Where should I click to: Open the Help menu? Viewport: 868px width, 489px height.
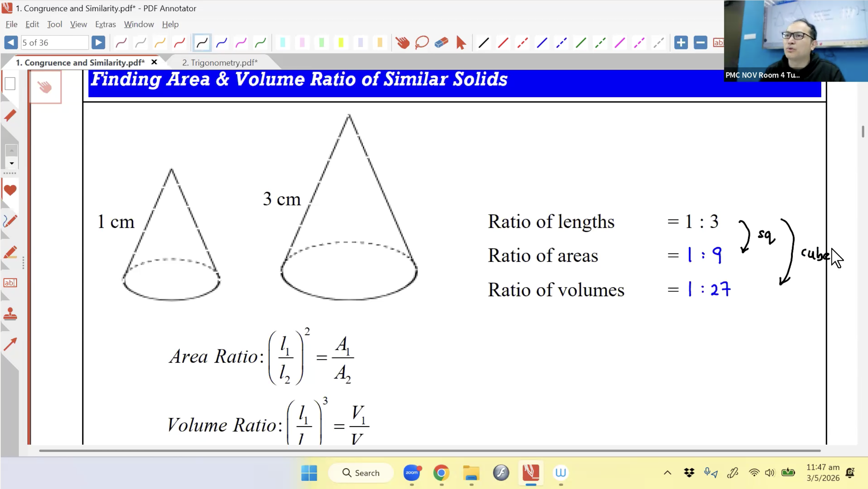170,24
